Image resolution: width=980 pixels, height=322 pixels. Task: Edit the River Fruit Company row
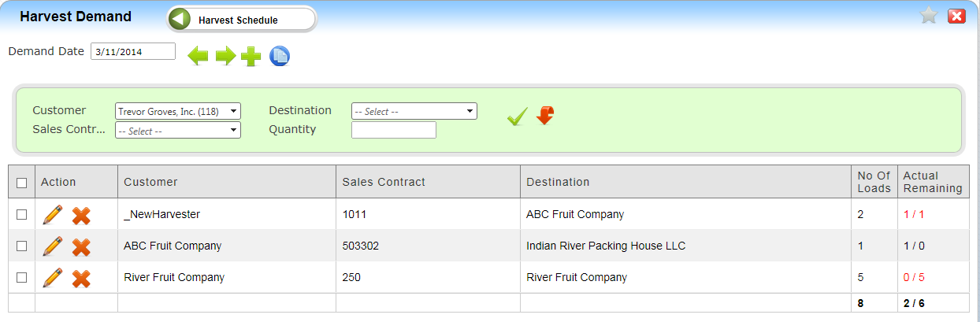click(x=52, y=277)
